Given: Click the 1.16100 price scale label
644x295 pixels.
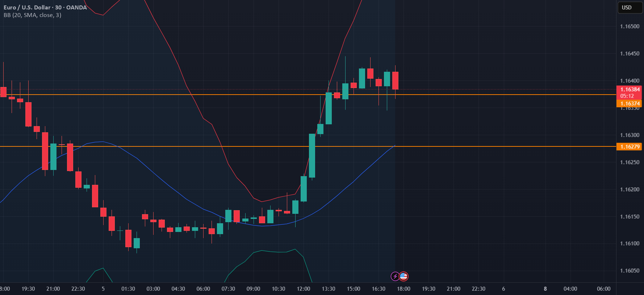Looking at the screenshot, I should click(x=630, y=244).
